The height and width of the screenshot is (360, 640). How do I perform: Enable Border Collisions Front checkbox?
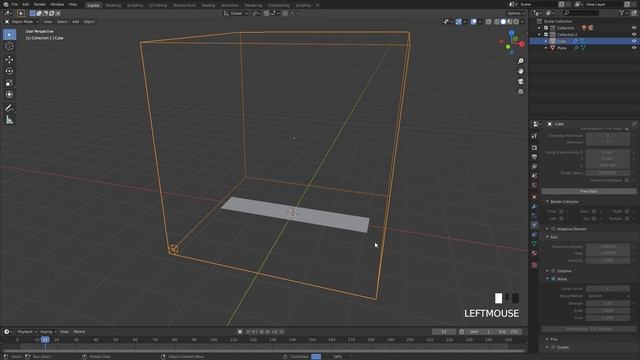click(x=562, y=211)
